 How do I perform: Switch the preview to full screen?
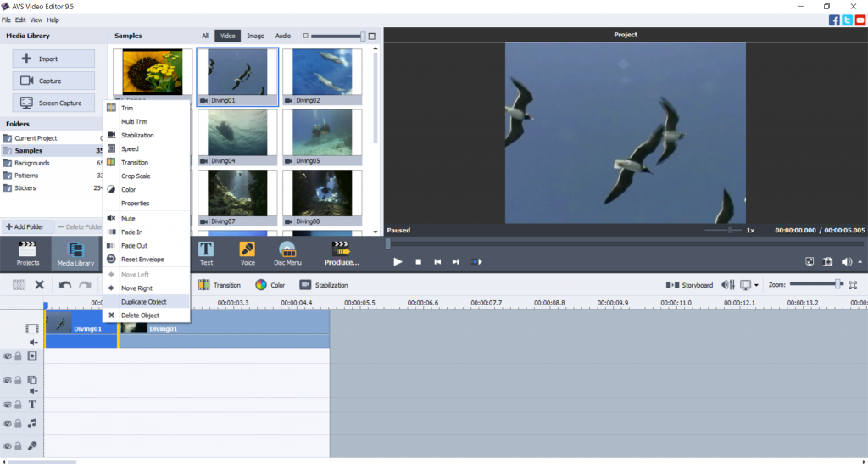(x=809, y=261)
